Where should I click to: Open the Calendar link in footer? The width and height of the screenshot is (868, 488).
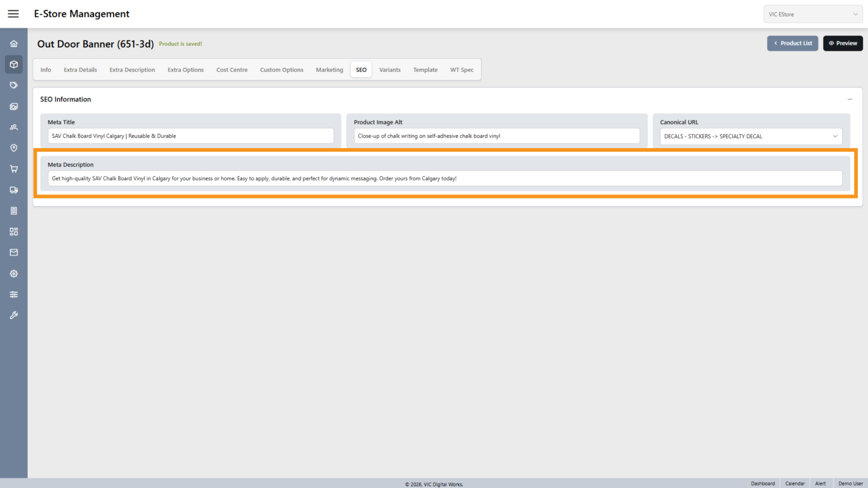point(795,483)
